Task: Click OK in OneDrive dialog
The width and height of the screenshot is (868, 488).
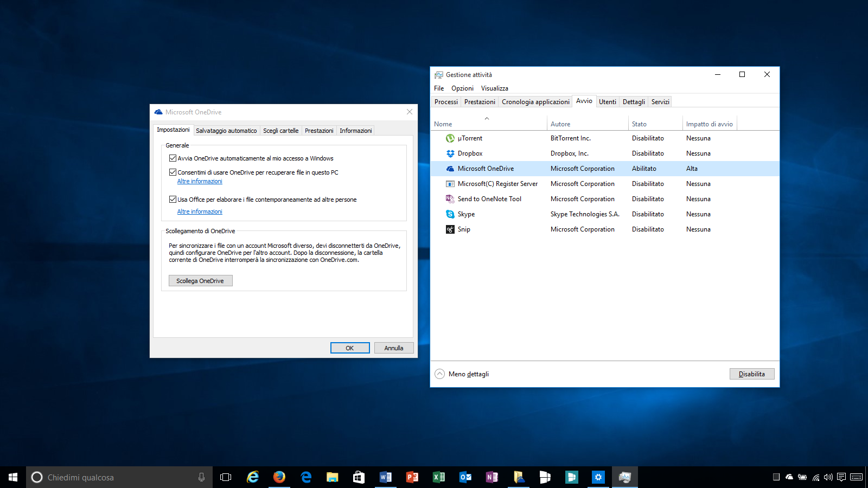Action: click(350, 348)
